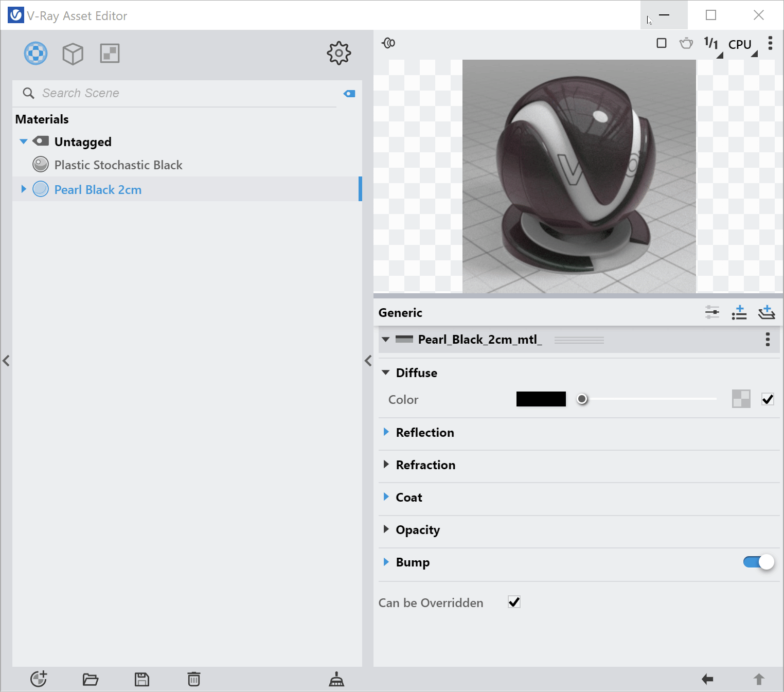This screenshot has height=692, width=784.
Task: Click the Add Layer icon
Action: point(767,312)
